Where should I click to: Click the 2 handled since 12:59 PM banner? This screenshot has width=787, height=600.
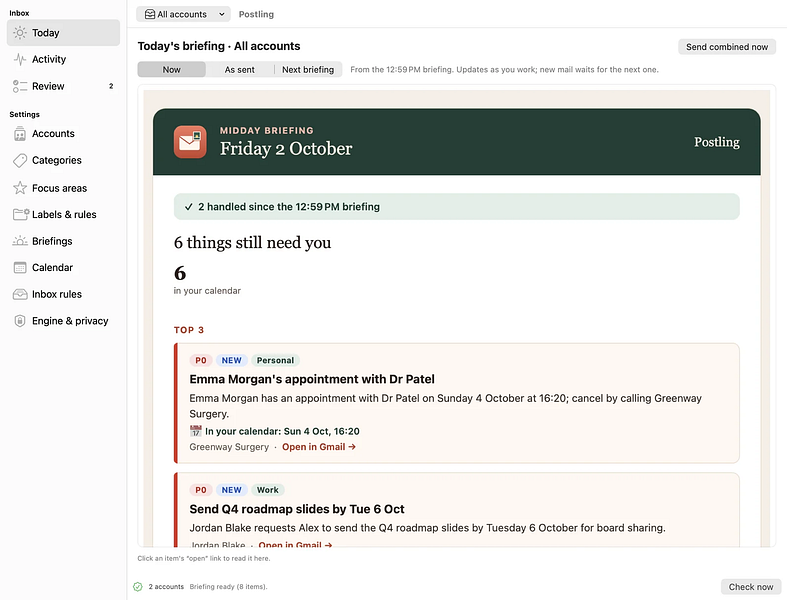(x=456, y=206)
